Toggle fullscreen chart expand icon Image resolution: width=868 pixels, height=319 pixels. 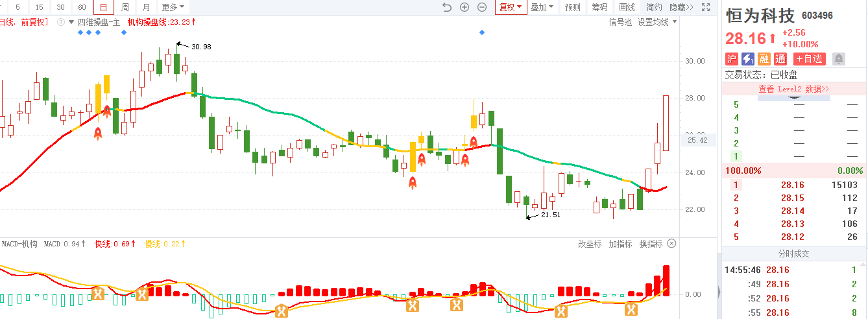coord(706,7)
